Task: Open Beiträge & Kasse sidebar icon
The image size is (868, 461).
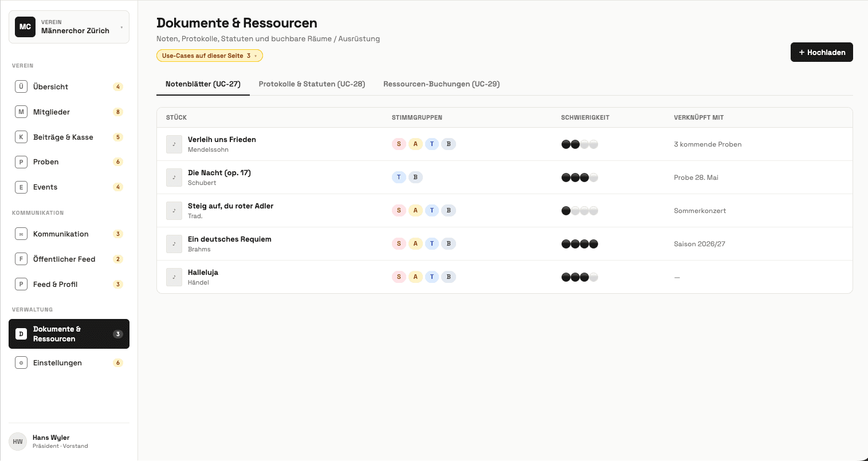Action: pyautogui.click(x=21, y=137)
